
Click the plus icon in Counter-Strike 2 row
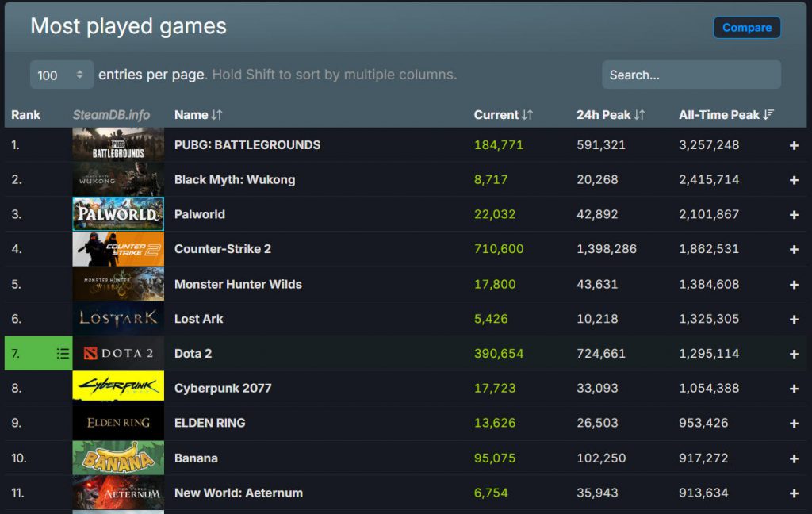(794, 249)
